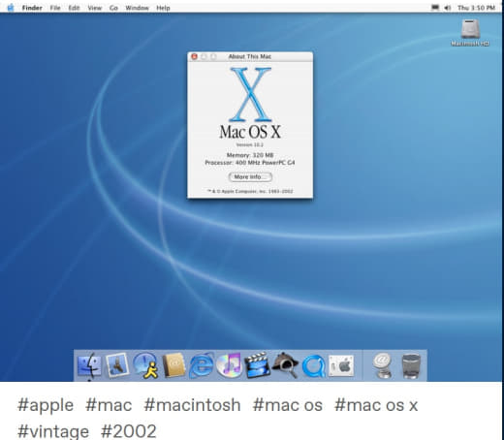Open iChat from the Dock

point(145,365)
